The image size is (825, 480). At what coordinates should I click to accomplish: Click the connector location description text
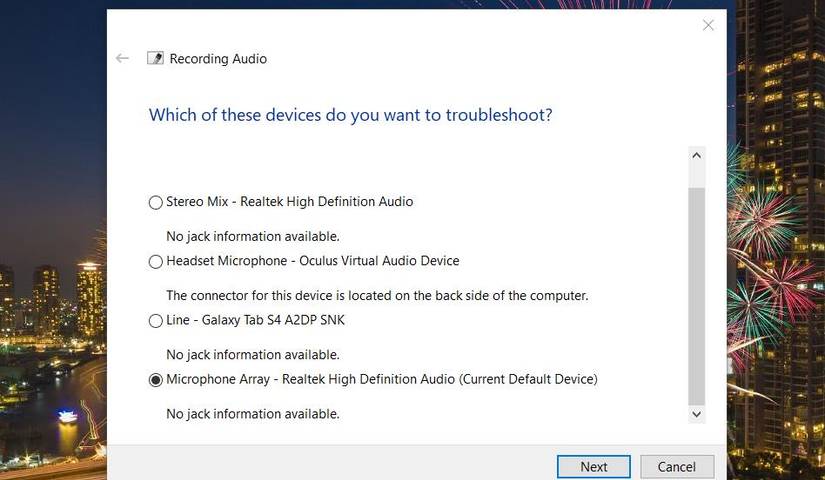coord(376,295)
